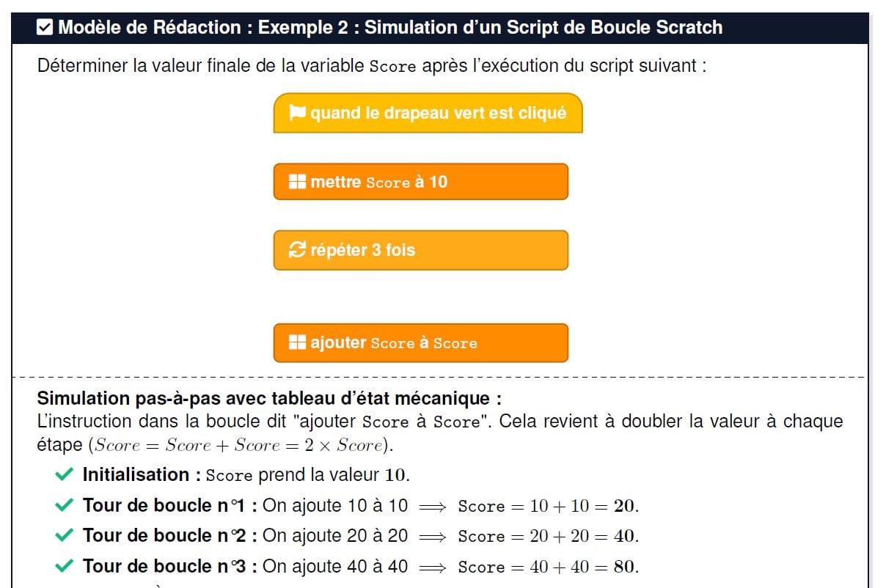Click the checkmark beside 'Tour de boucle n°1'

click(65, 505)
